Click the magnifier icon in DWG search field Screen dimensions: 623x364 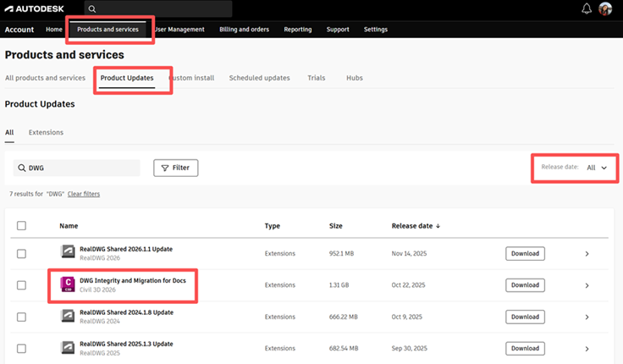22,168
